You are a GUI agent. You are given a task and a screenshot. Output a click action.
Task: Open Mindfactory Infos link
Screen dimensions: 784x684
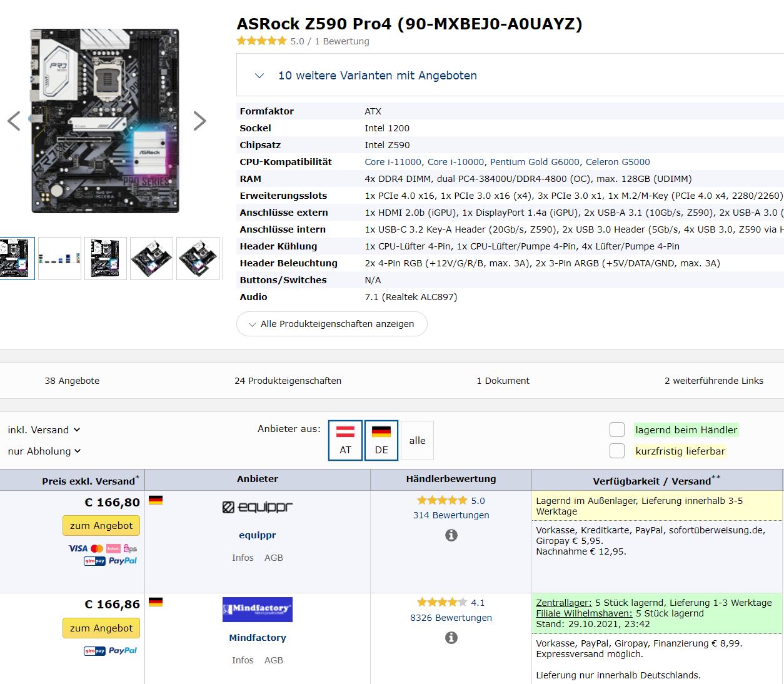point(243,660)
